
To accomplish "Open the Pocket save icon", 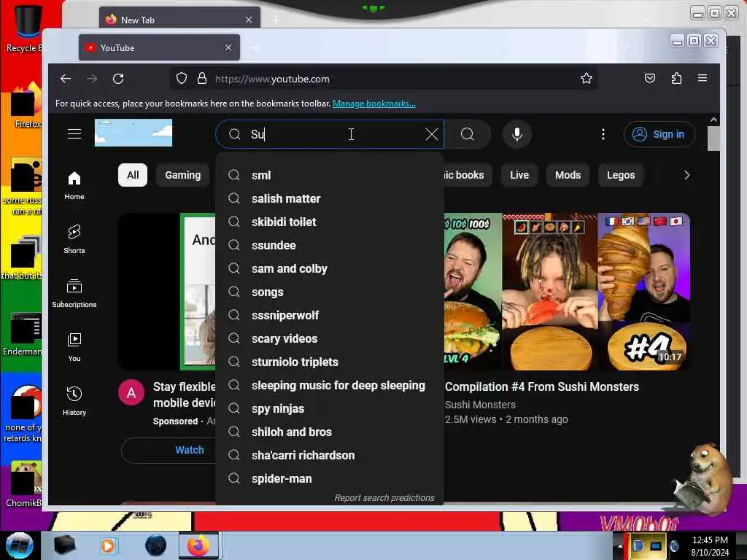I will click(650, 79).
